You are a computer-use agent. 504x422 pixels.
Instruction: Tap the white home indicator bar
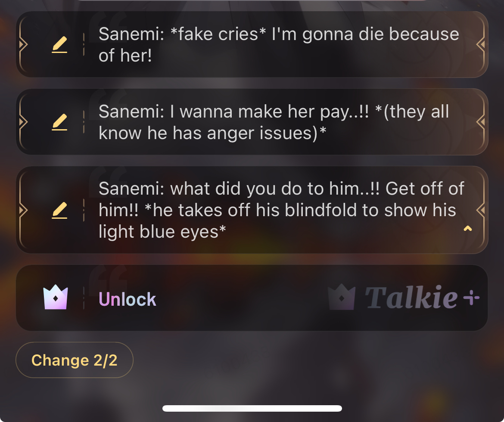tap(252, 408)
